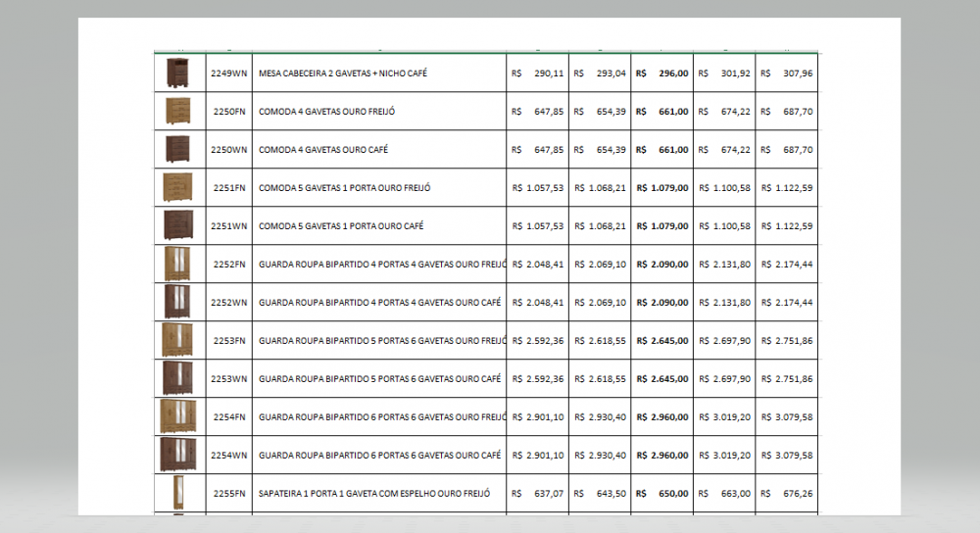Click the 2254FN six-door wardrobe thumbnail
980x533 pixels.
(x=177, y=416)
